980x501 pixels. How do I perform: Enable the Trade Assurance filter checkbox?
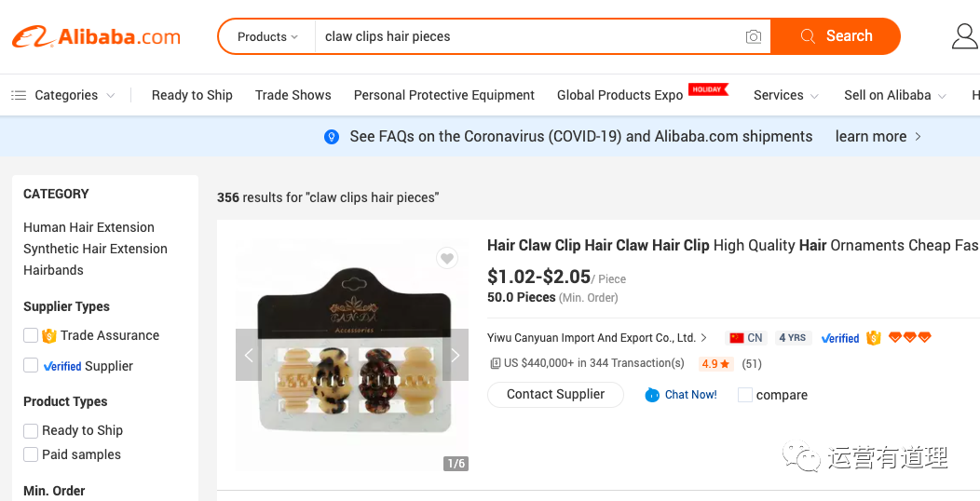coord(31,335)
